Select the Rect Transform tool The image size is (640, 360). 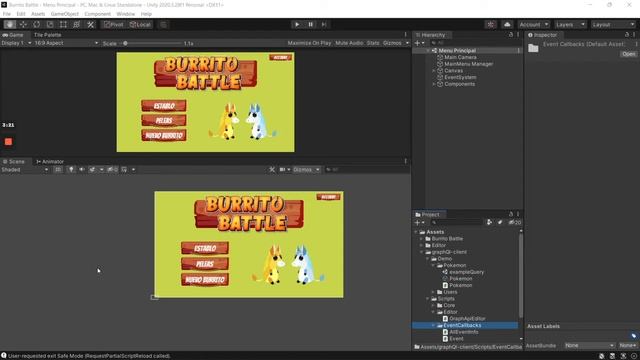pos(63,24)
